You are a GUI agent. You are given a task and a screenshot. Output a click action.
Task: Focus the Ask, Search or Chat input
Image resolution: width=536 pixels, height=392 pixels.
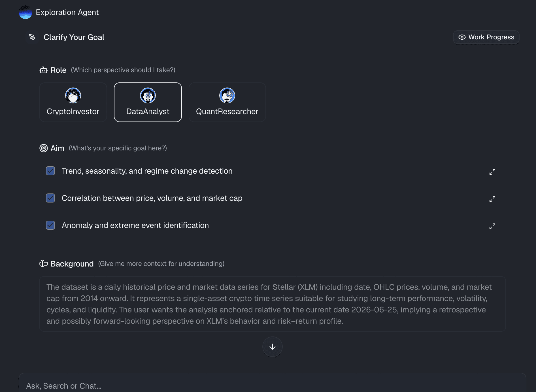273,385
